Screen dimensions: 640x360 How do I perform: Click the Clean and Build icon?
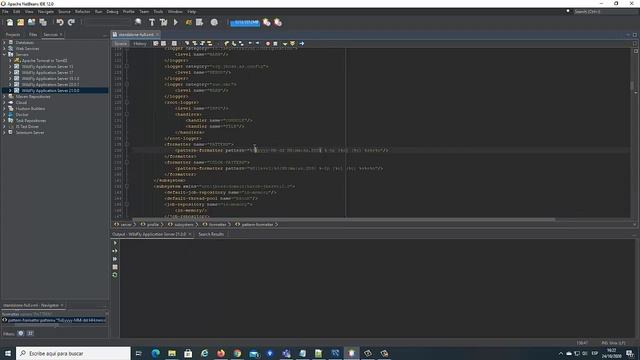pyautogui.click(x=164, y=22)
